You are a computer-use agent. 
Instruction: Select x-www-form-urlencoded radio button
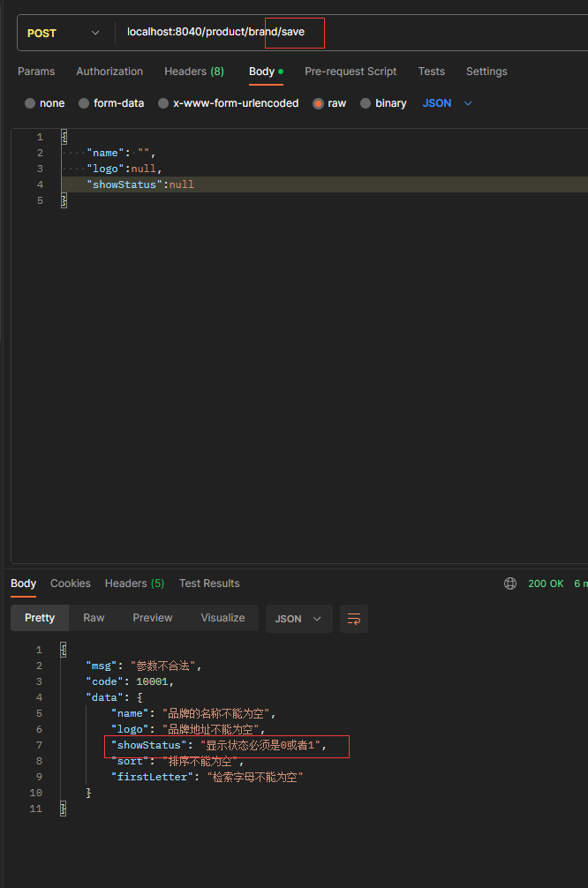coord(163,103)
